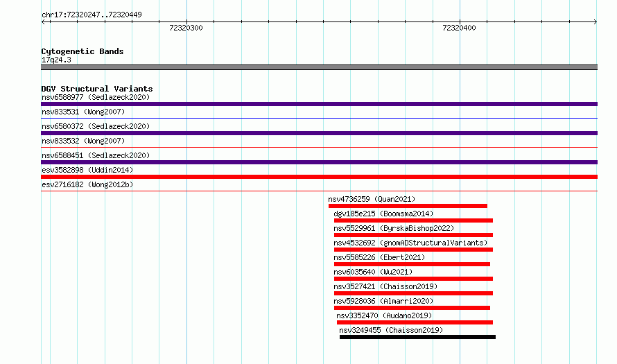Open nsv5585226 (Ebert2021) variant label
Image resolution: width=617 pixels, height=364 pixels.
tap(379, 257)
